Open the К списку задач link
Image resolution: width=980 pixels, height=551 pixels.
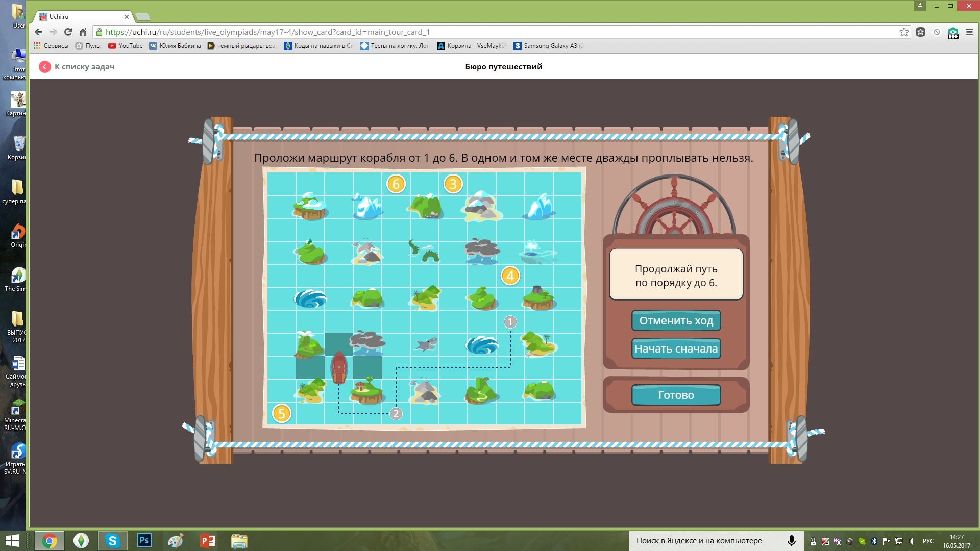click(x=84, y=67)
